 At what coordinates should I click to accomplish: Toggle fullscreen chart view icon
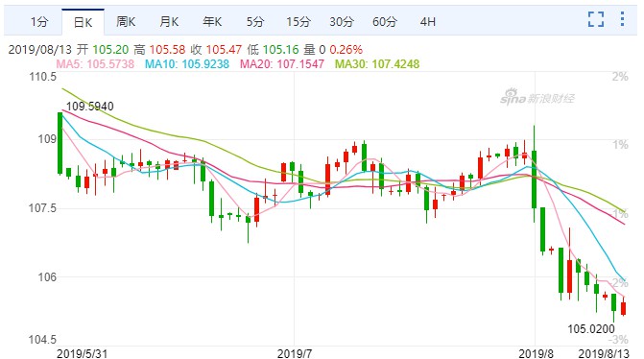[x=596, y=19]
